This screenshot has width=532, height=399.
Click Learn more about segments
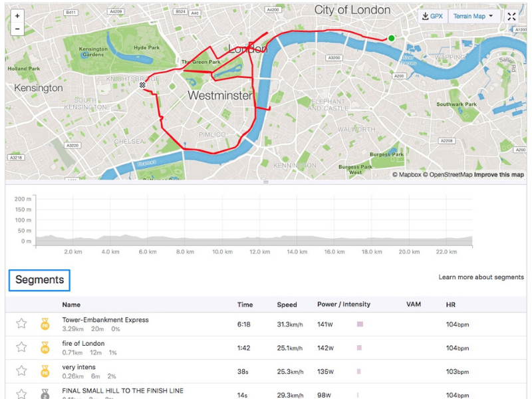[481, 277]
